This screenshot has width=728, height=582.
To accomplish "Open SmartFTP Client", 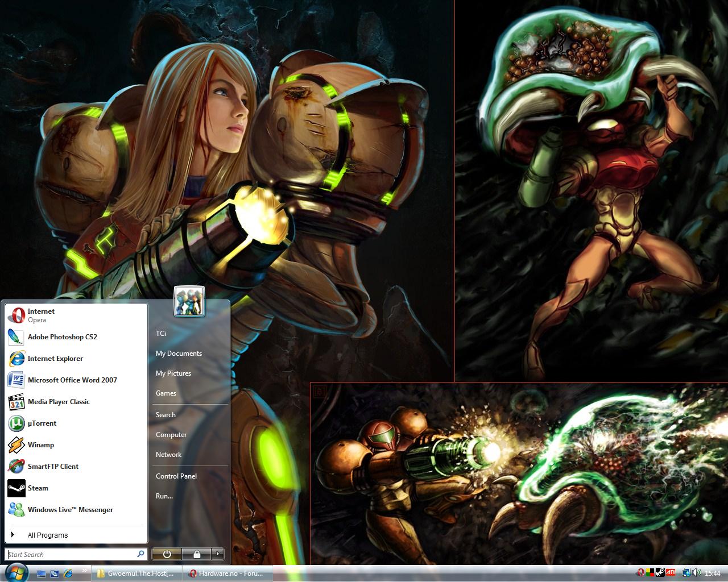I will [76, 467].
